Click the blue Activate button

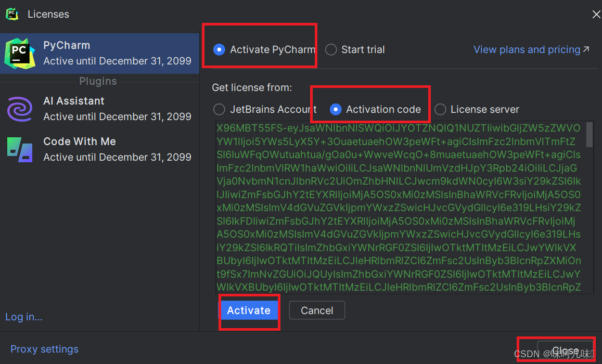(248, 310)
